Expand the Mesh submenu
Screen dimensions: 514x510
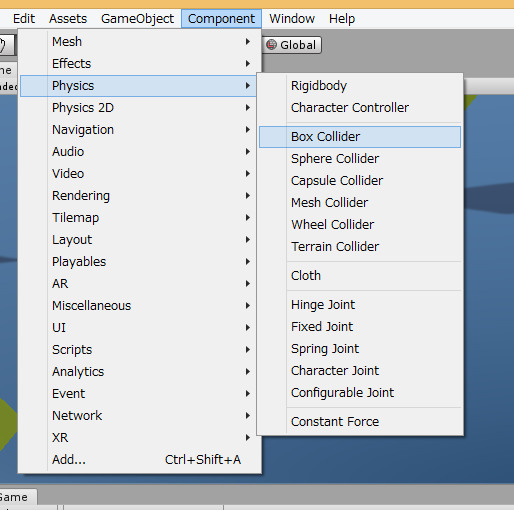tap(138, 42)
